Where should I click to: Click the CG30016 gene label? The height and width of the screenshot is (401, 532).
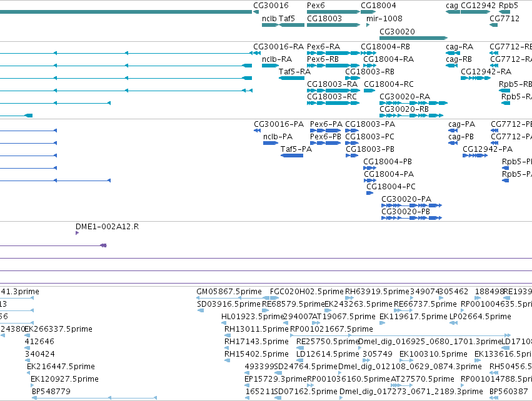(271, 6)
